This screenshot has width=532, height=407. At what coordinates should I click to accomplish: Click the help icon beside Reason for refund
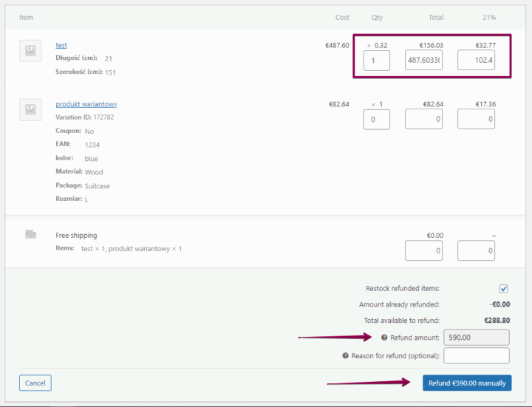(345, 356)
